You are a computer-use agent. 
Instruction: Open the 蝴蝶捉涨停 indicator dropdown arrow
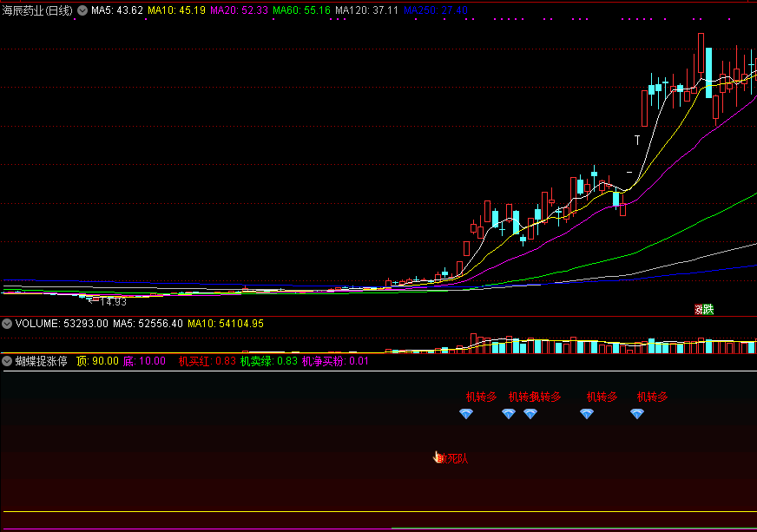click(7, 361)
